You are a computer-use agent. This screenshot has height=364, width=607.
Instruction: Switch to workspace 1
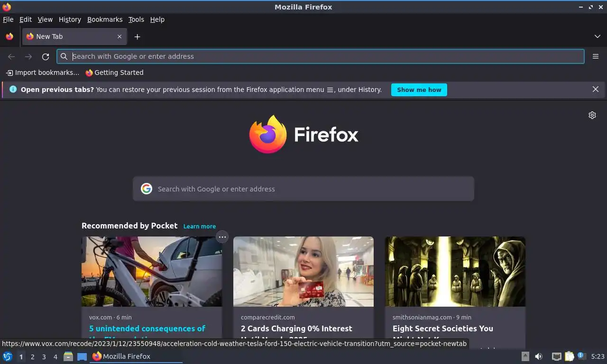pos(21,357)
